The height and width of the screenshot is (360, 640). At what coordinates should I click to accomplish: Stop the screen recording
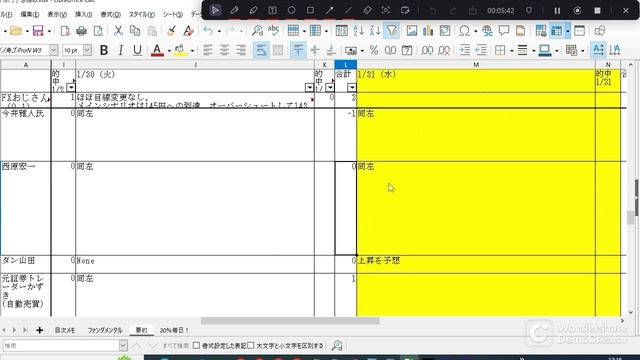pyautogui.click(x=597, y=11)
